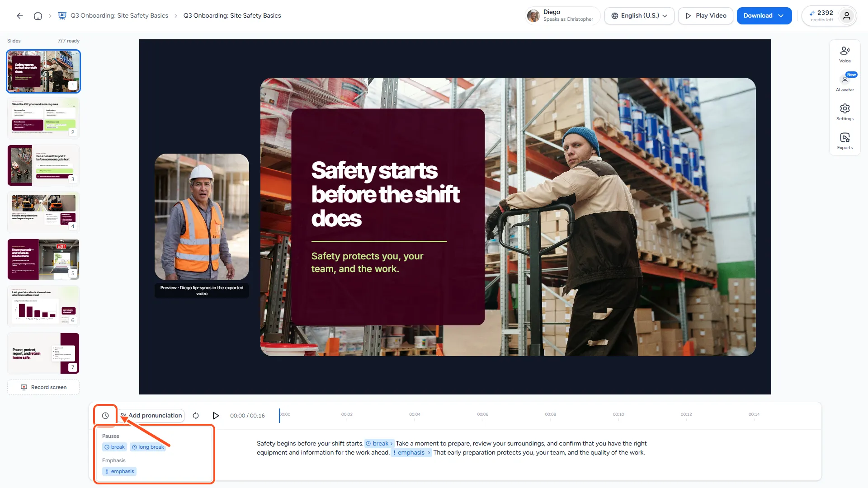Select slide 4 forklifts thumbnail

click(x=43, y=212)
